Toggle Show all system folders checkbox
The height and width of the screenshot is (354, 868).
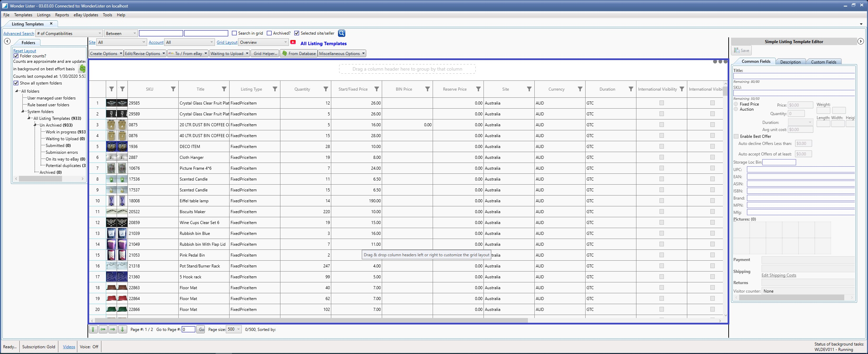click(16, 83)
